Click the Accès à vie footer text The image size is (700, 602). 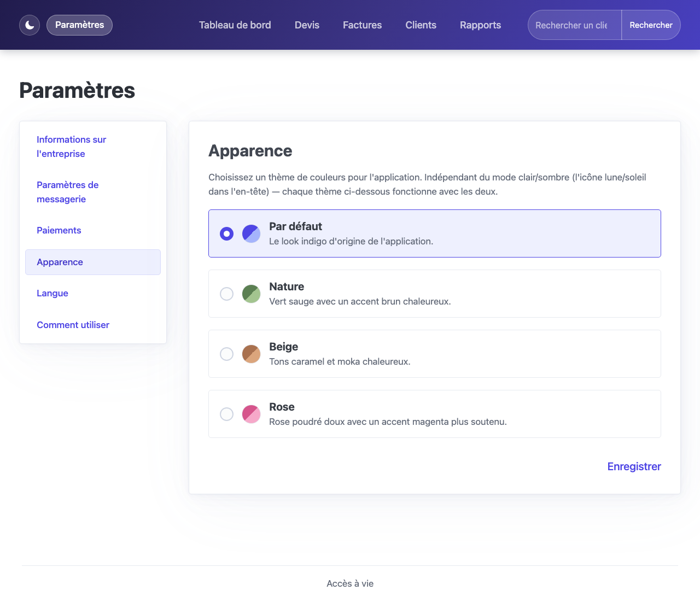(350, 583)
